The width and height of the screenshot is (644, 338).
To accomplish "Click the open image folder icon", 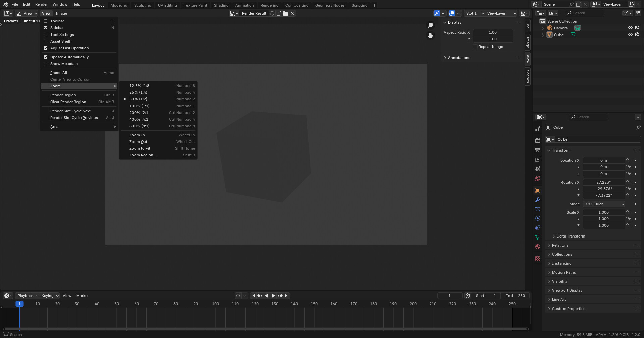I will pyautogui.click(x=286, y=13).
